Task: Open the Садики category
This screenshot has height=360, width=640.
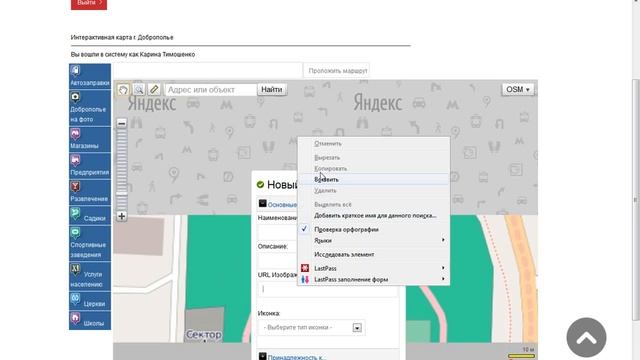Action: [x=90, y=216]
